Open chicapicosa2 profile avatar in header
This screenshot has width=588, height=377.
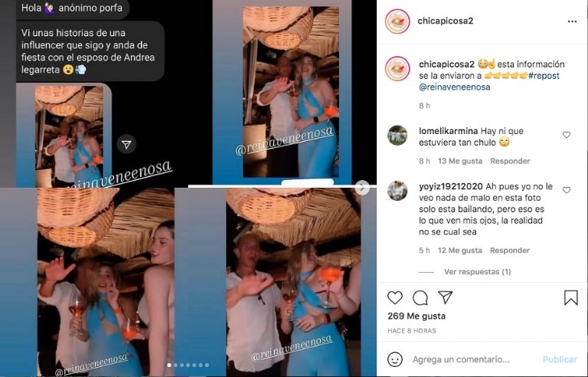click(x=397, y=21)
